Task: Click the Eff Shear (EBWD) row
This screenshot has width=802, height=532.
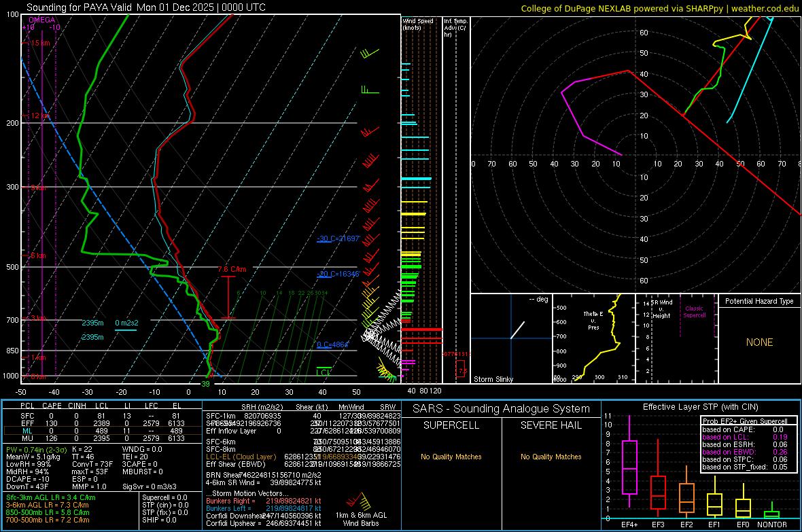Action: click(x=303, y=465)
